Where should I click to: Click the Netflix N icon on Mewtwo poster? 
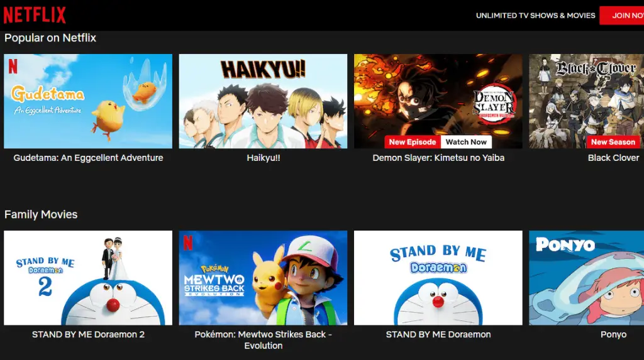coord(188,243)
